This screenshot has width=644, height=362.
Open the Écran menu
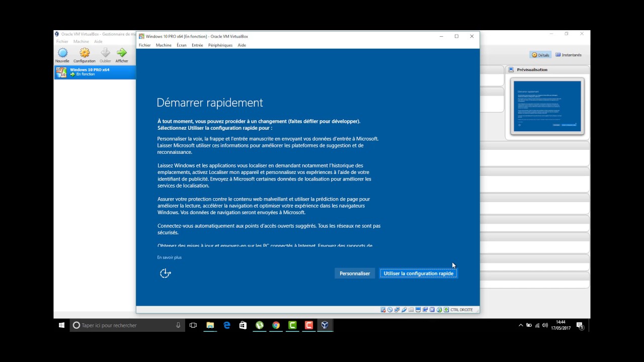tap(182, 45)
